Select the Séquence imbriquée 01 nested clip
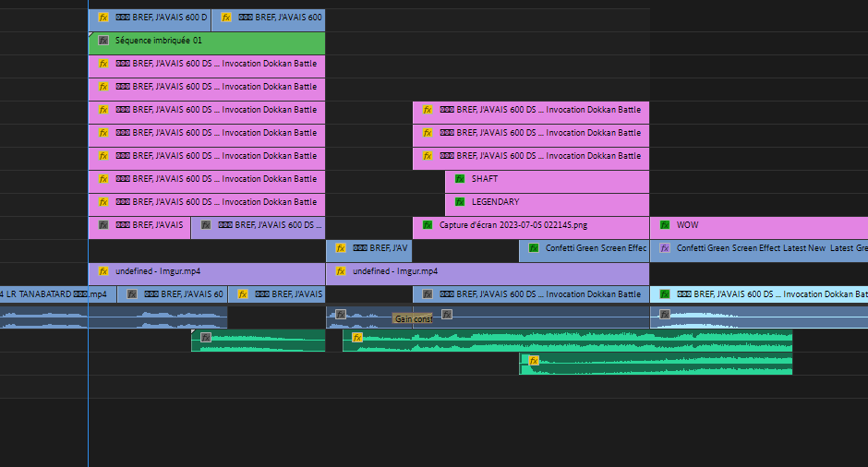The height and width of the screenshot is (467, 868). tap(207, 43)
